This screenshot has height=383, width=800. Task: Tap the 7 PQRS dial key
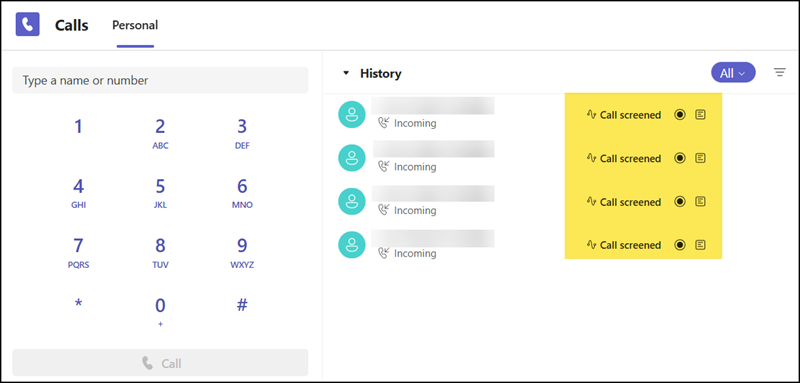tap(78, 253)
